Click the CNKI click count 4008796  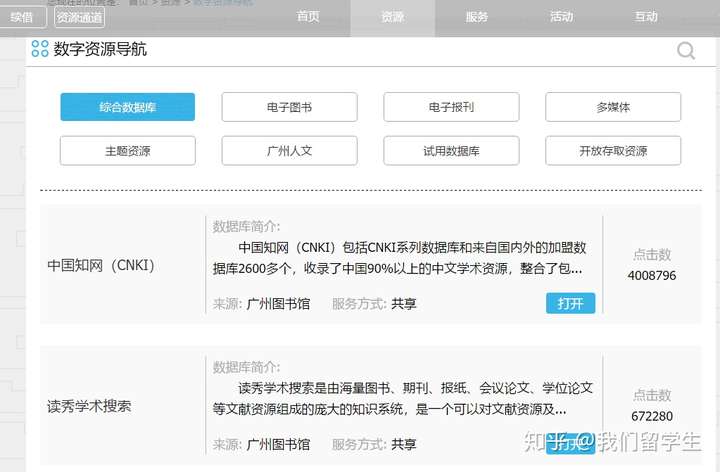(652, 275)
